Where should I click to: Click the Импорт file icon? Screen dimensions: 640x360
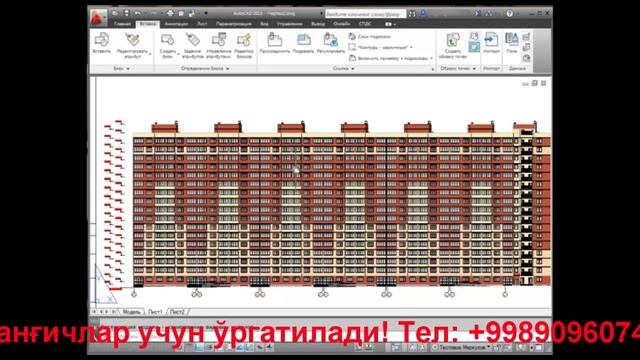pyautogui.click(x=491, y=40)
